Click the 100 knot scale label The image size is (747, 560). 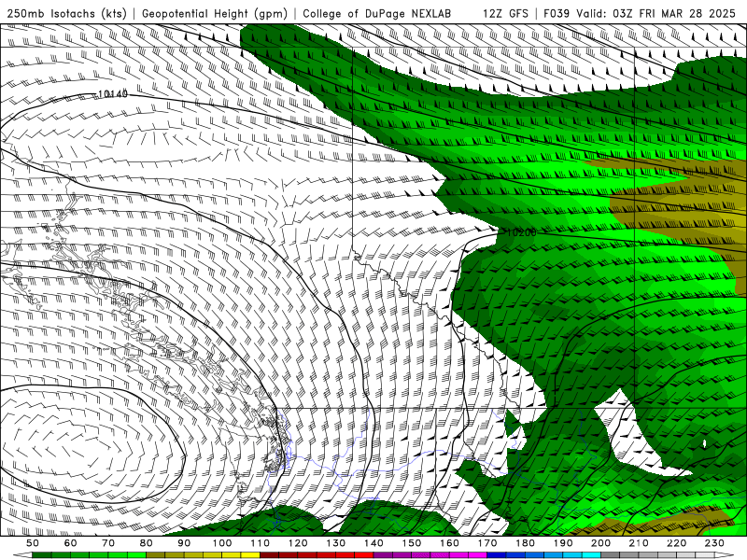(222, 543)
